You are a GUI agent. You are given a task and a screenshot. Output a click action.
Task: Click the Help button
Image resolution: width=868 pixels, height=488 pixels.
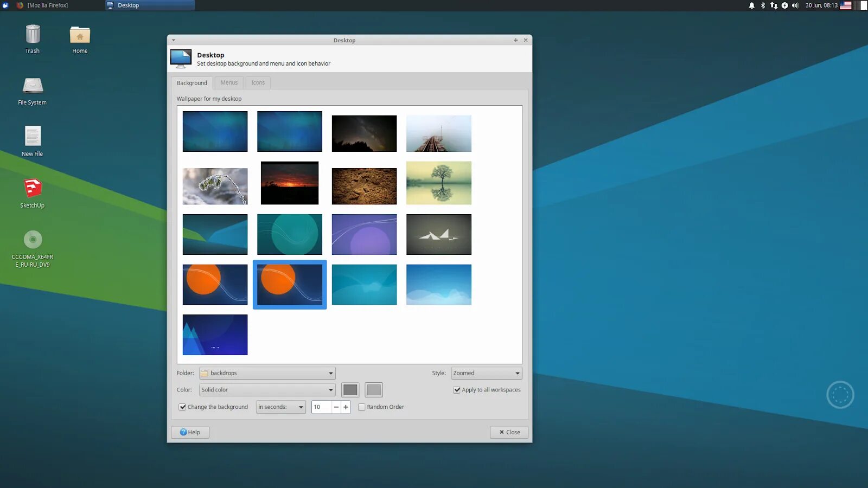(190, 432)
